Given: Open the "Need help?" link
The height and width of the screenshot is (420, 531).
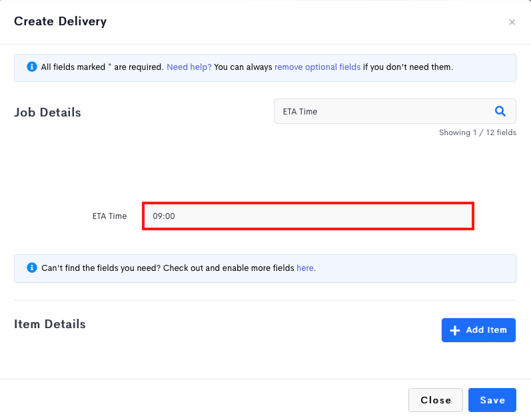Looking at the screenshot, I should coord(189,67).
